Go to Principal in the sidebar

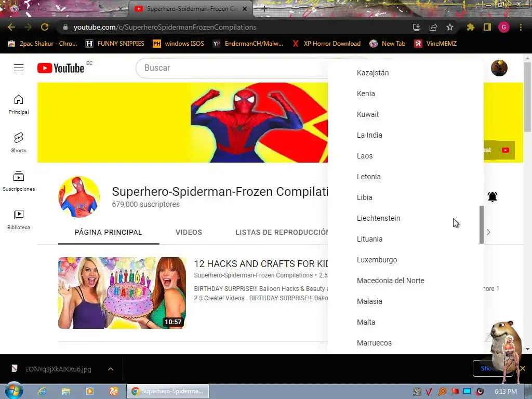[19, 104]
